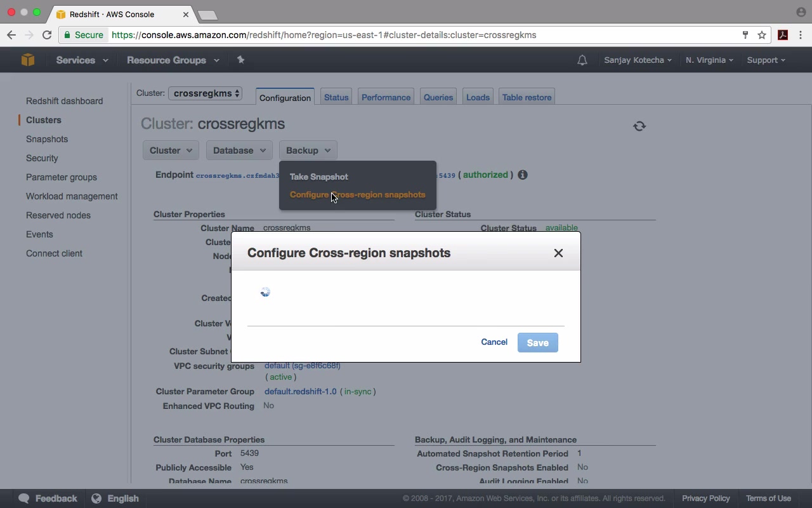Switch to the Status tab
The width and height of the screenshot is (812, 508).
pyautogui.click(x=336, y=97)
